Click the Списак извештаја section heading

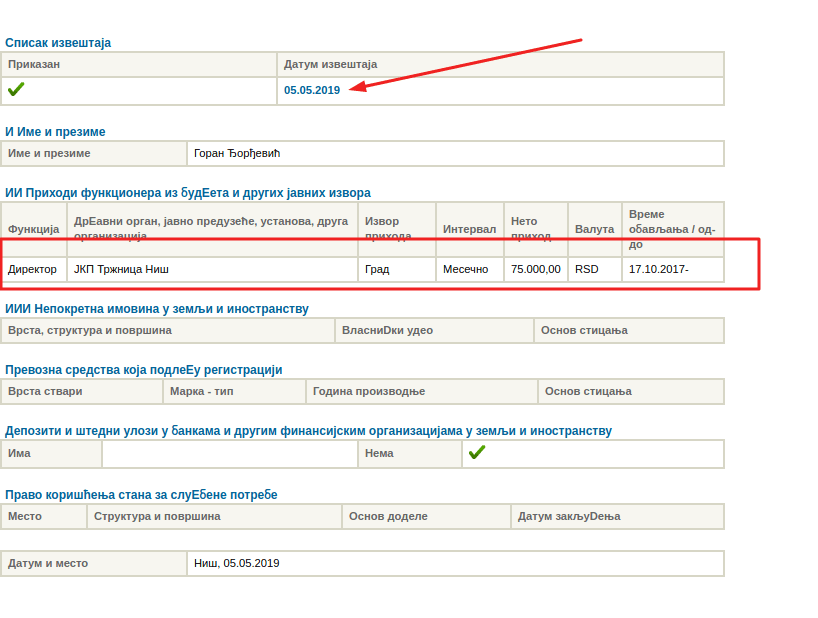pos(58,43)
